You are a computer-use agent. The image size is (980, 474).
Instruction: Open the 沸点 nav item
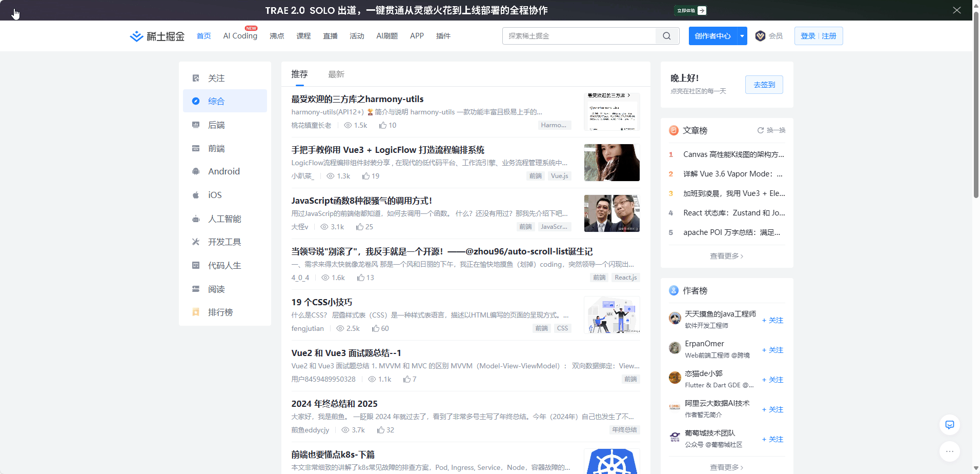[277, 36]
